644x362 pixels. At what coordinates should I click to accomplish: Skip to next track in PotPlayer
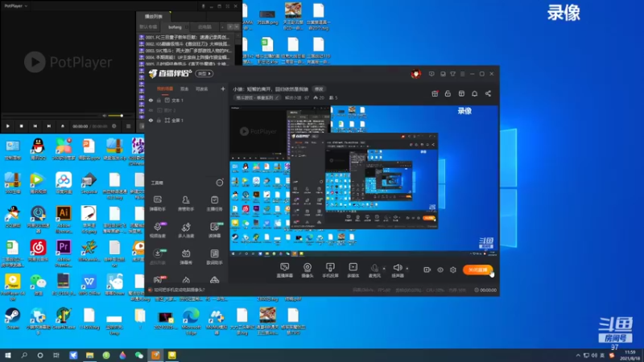click(x=48, y=126)
